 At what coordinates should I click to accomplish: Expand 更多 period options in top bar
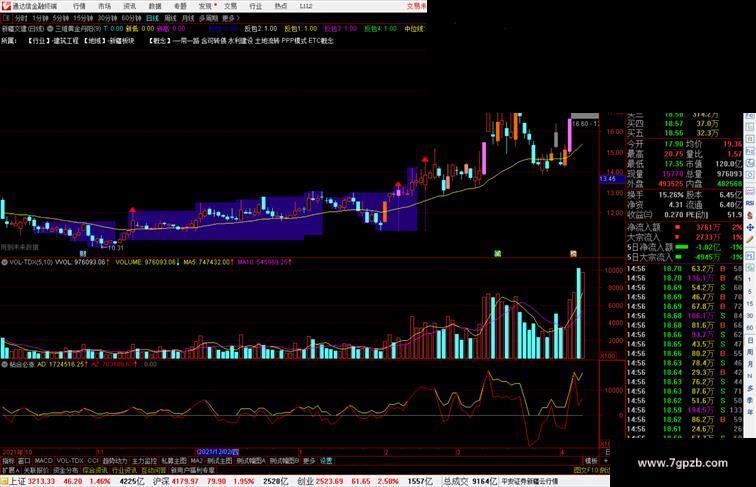click(x=230, y=18)
